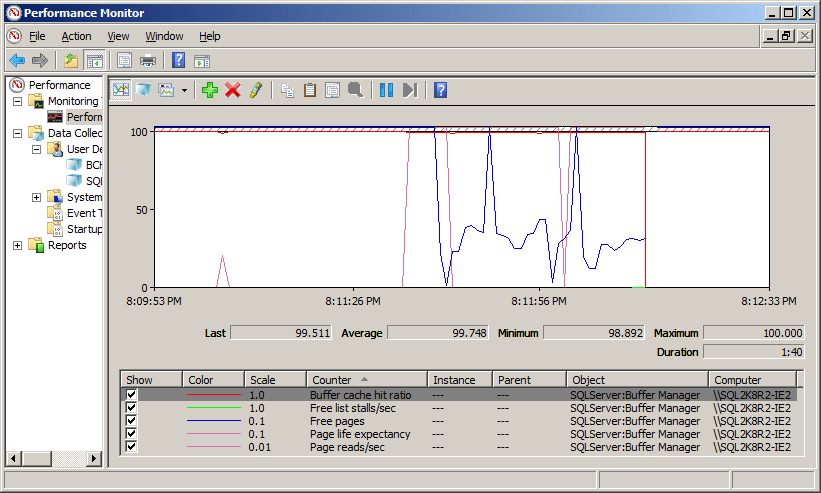The width and height of the screenshot is (821, 493).
Task: Click the red Delete counter X icon
Action: coord(233,90)
